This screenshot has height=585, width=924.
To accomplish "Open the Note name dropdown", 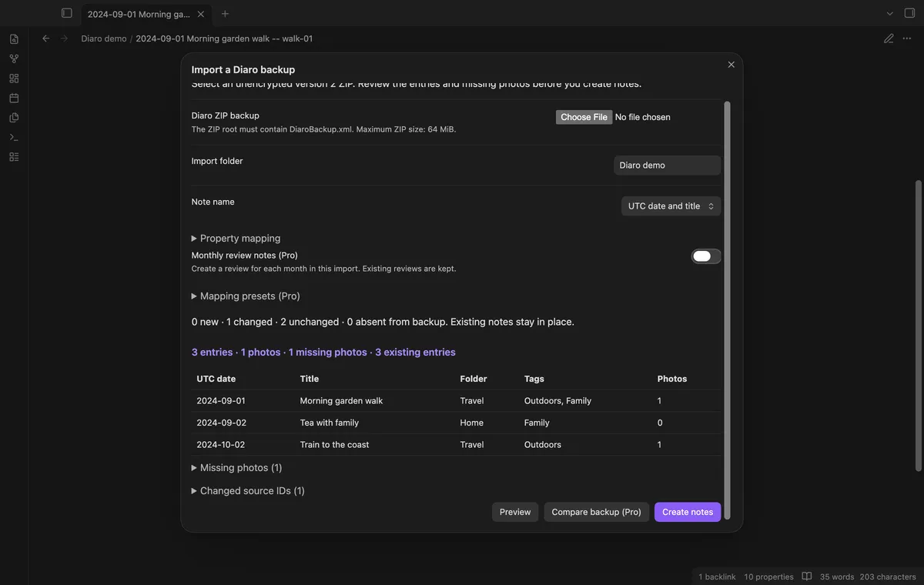I will tap(671, 206).
